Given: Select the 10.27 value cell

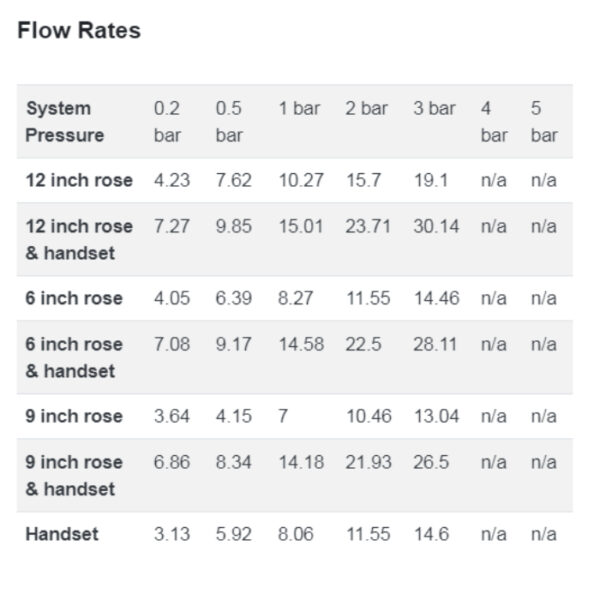Looking at the screenshot, I should pos(301,180).
